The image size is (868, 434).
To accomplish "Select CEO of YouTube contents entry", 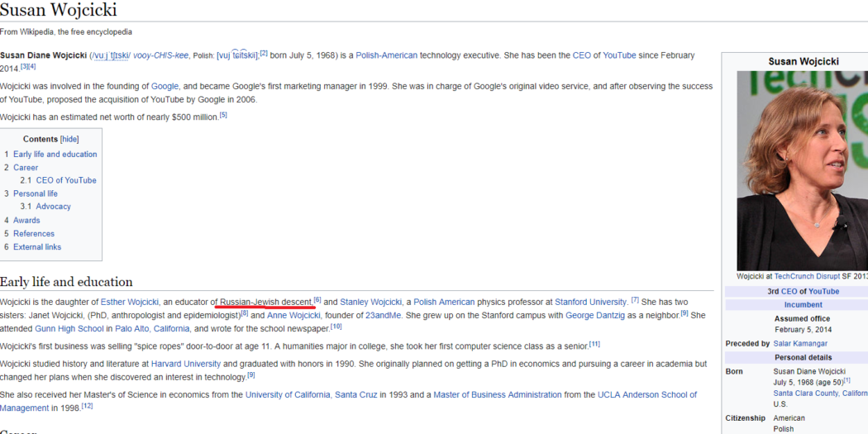I will coord(65,180).
